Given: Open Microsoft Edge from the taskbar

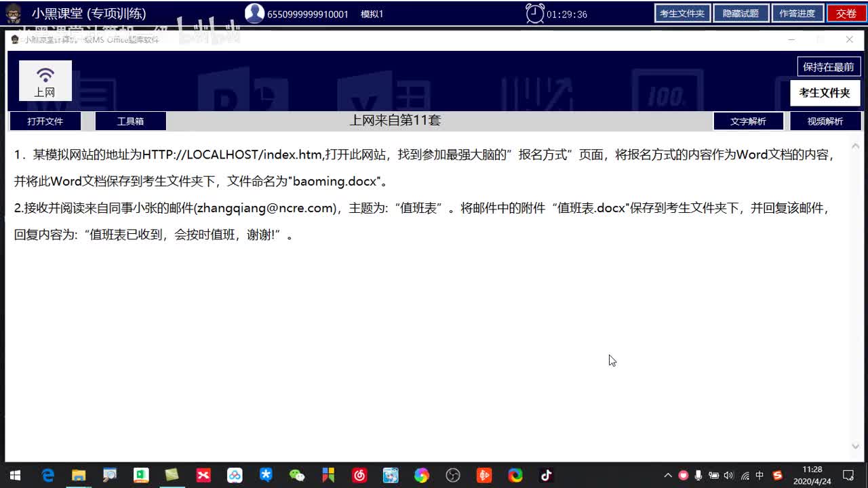Looking at the screenshot, I should pos(47,475).
